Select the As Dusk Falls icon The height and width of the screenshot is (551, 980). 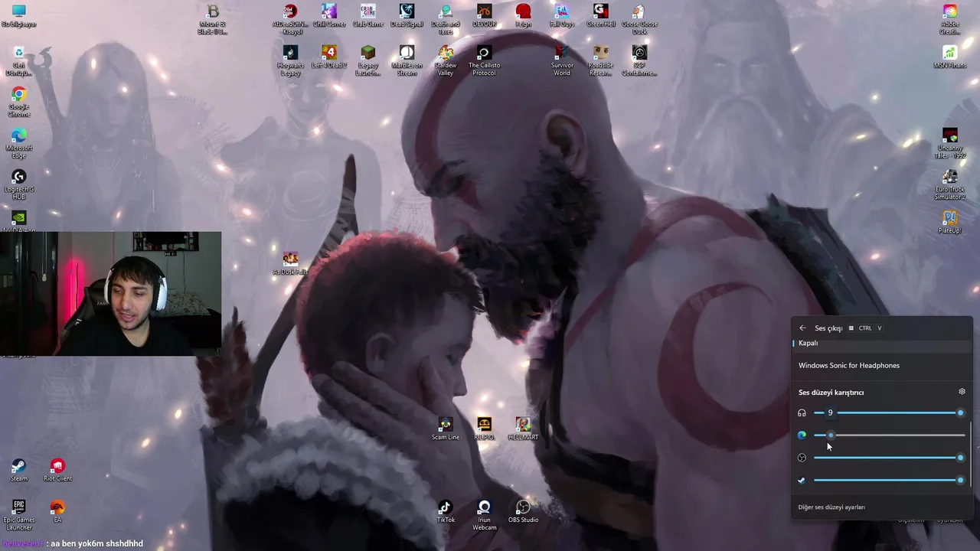coord(290,263)
